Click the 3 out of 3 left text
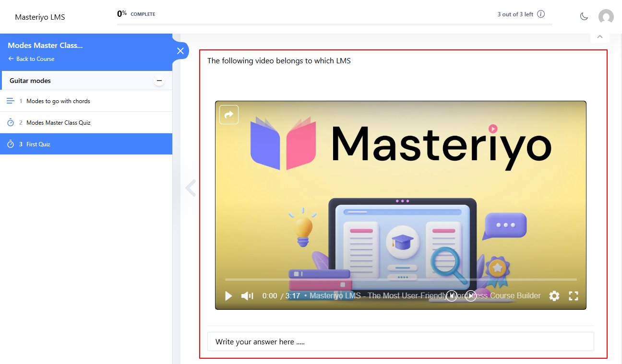Viewport: 622px width, 364px height. [x=515, y=14]
